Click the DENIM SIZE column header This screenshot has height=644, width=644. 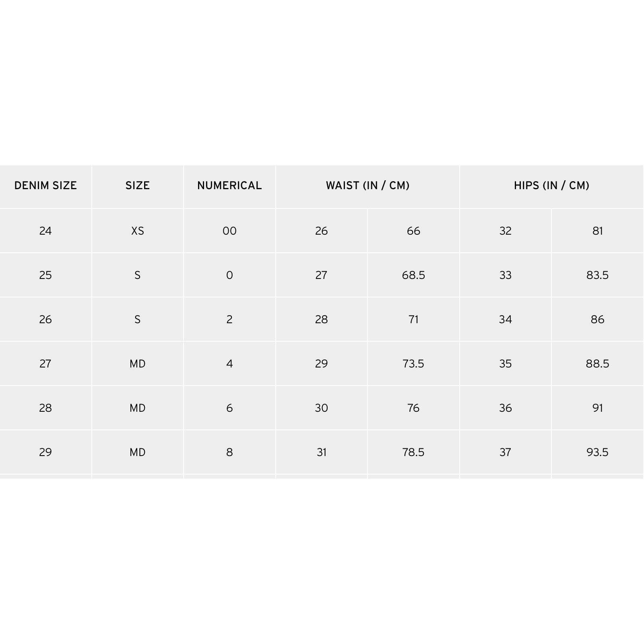click(45, 186)
